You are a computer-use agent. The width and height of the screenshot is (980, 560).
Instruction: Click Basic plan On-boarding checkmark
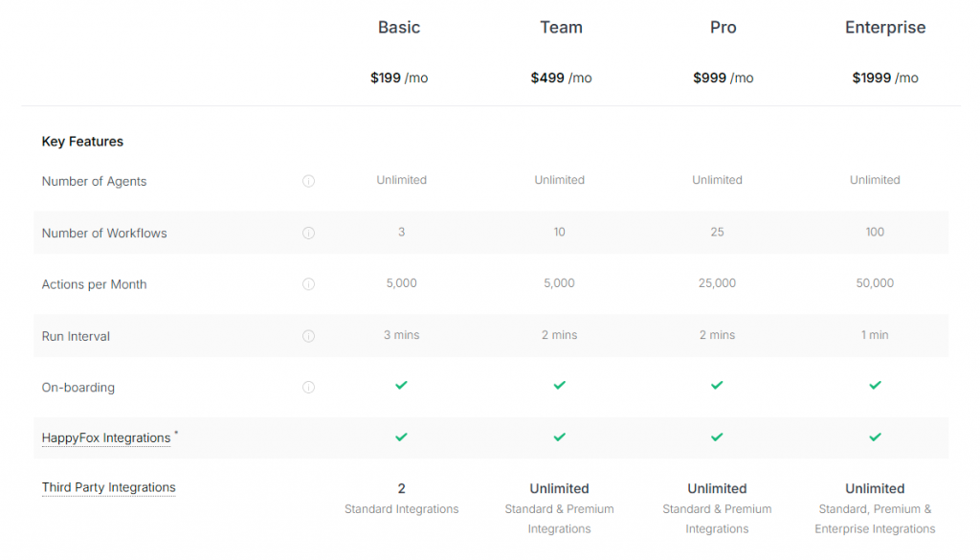click(401, 385)
